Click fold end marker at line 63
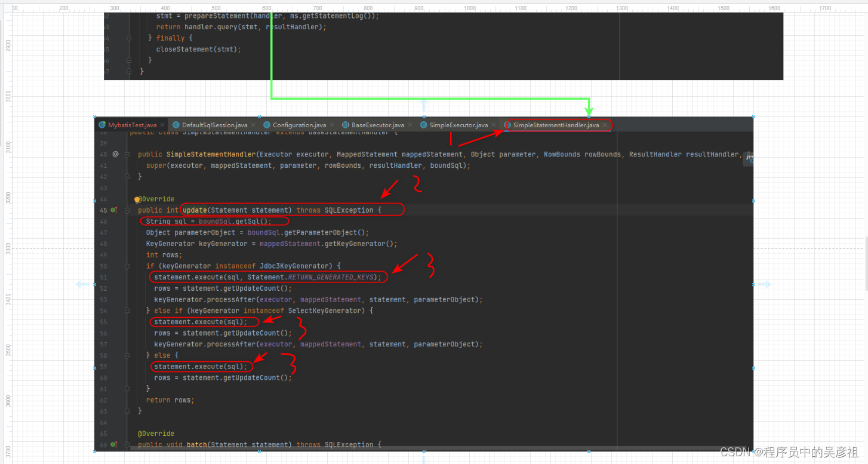This screenshot has width=868, height=464. pyautogui.click(x=127, y=411)
